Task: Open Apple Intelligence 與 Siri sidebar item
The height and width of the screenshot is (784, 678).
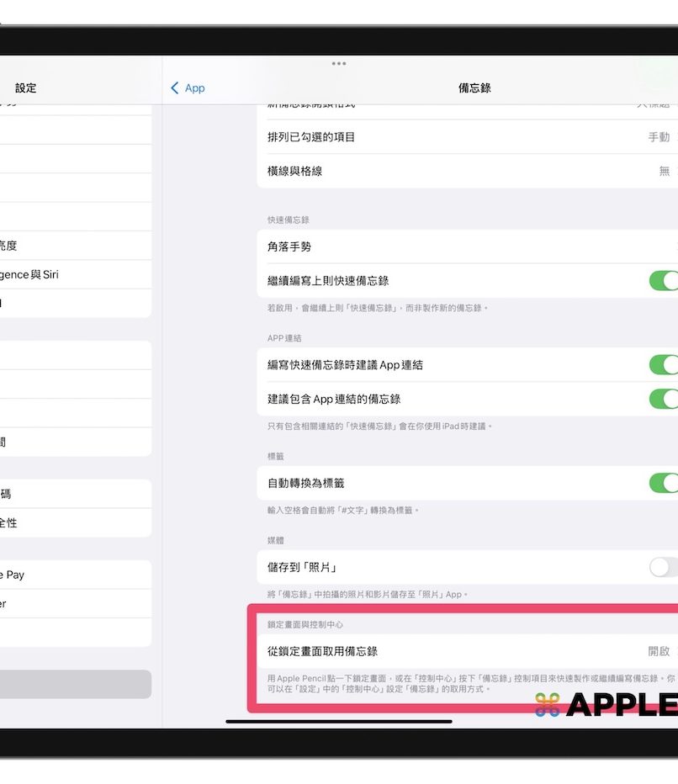Action: tap(76, 274)
